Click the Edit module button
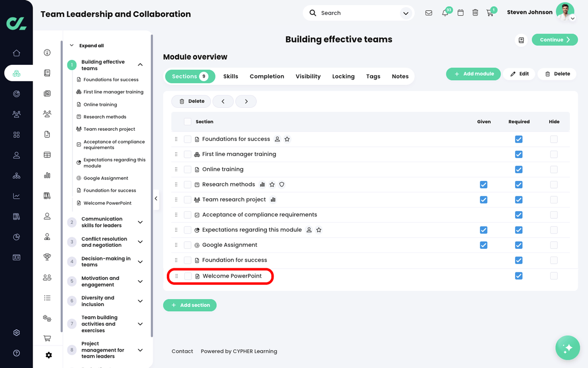The width and height of the screenshot is (588, 368). click(520, 74)
